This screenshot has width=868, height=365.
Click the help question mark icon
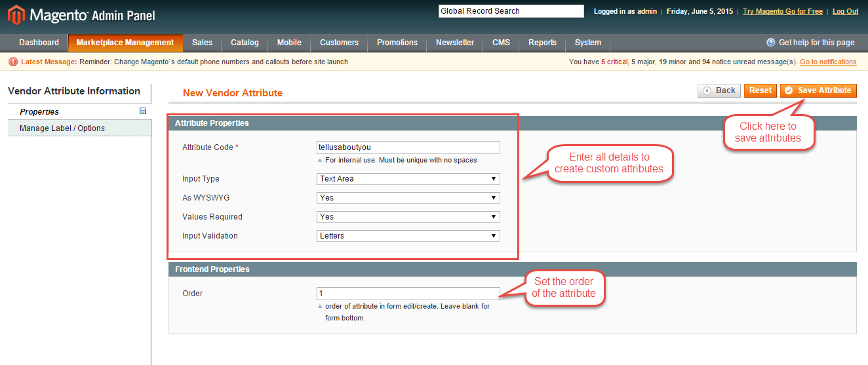(x=771, y=43)
